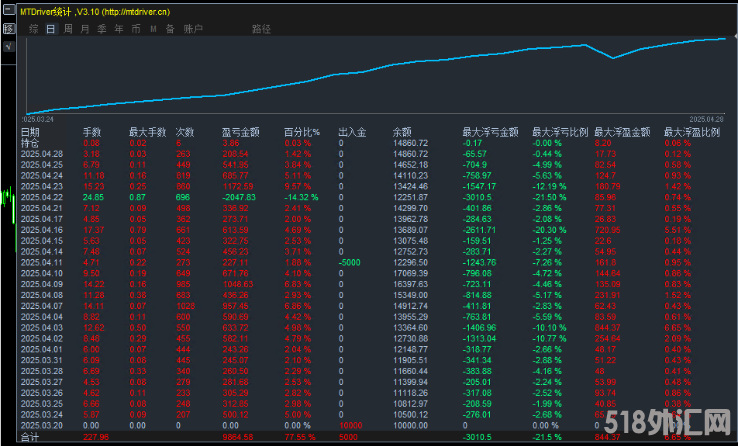Select the 2025.04.16 date row
This screenshot has width=738, height=446.
coord(42,230)
